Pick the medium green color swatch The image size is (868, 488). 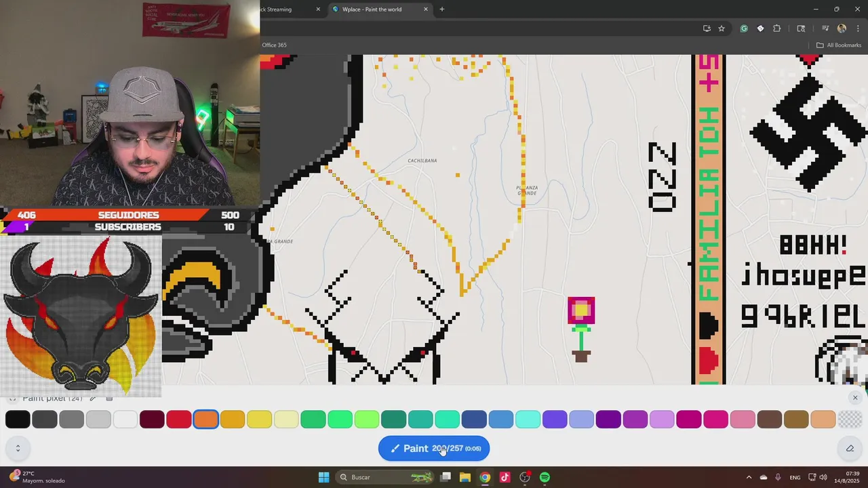click(313, 420)
